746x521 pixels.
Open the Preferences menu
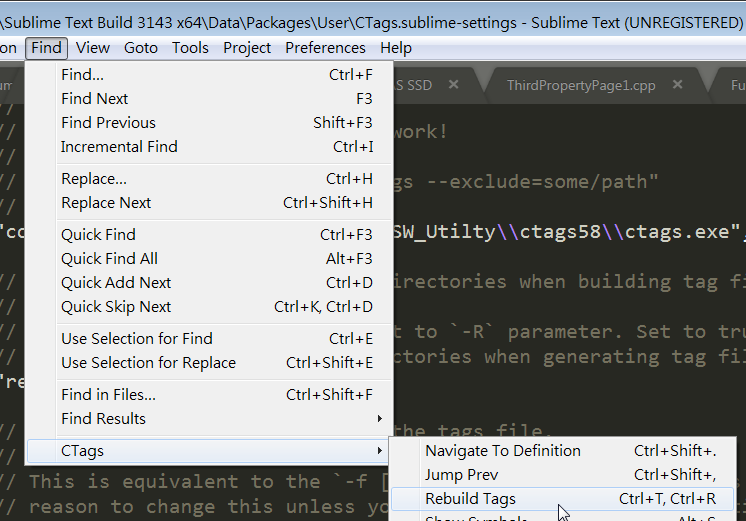click(x=325, y=48)
